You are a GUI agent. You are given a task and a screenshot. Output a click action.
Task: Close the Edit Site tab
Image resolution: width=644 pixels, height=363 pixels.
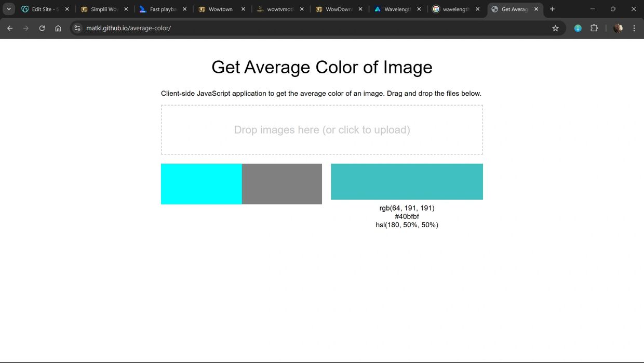click(67, 9)
